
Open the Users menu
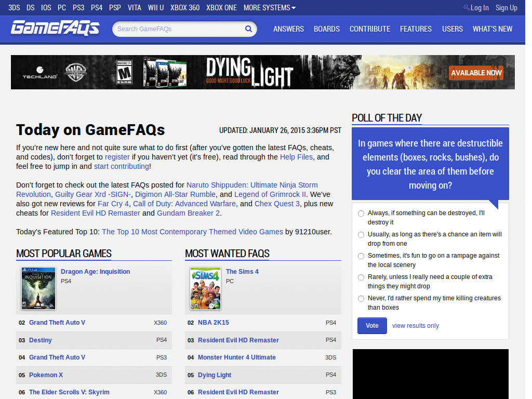click(x=453, y=29)
